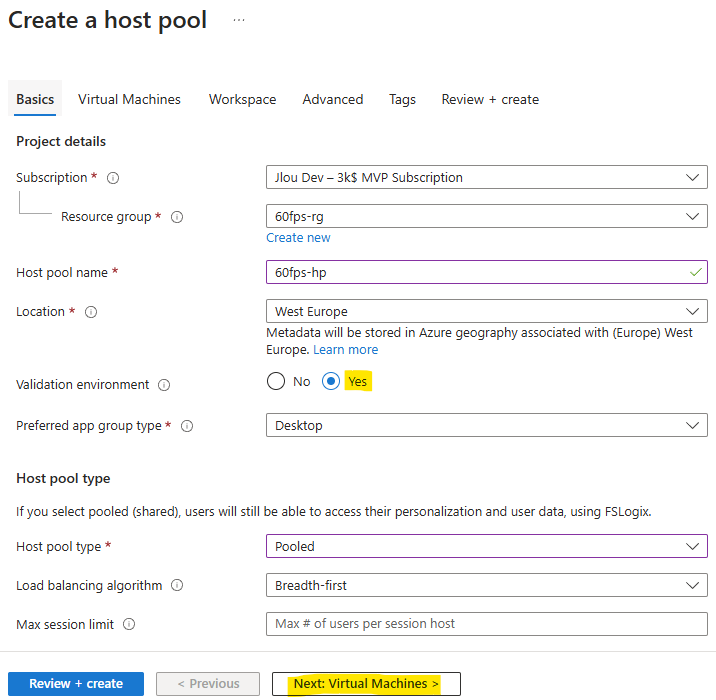Switch to the Advanced tab
Viewport: 716px width, 700px height.
pyautogui.click(x=333, y=99)
